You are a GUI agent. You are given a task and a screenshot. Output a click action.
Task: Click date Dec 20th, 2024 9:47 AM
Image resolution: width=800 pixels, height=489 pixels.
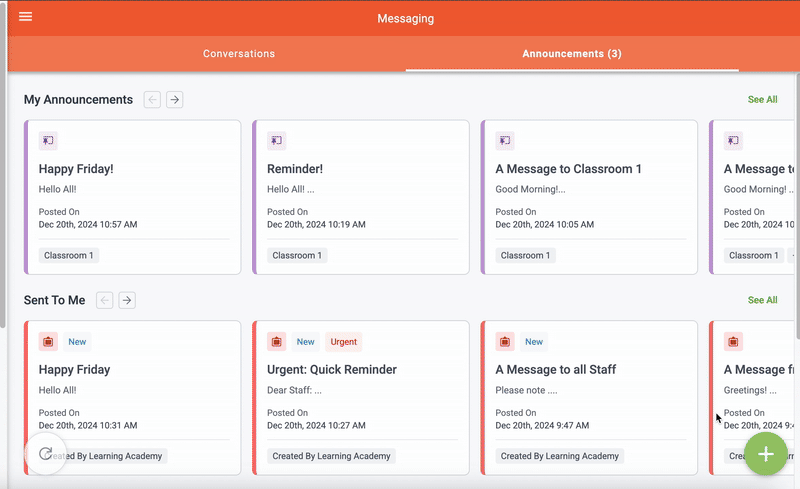(x=542, y=425)
